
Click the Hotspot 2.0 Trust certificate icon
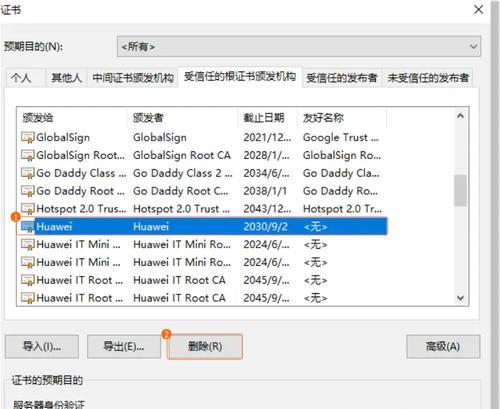(x=28, y=209)
